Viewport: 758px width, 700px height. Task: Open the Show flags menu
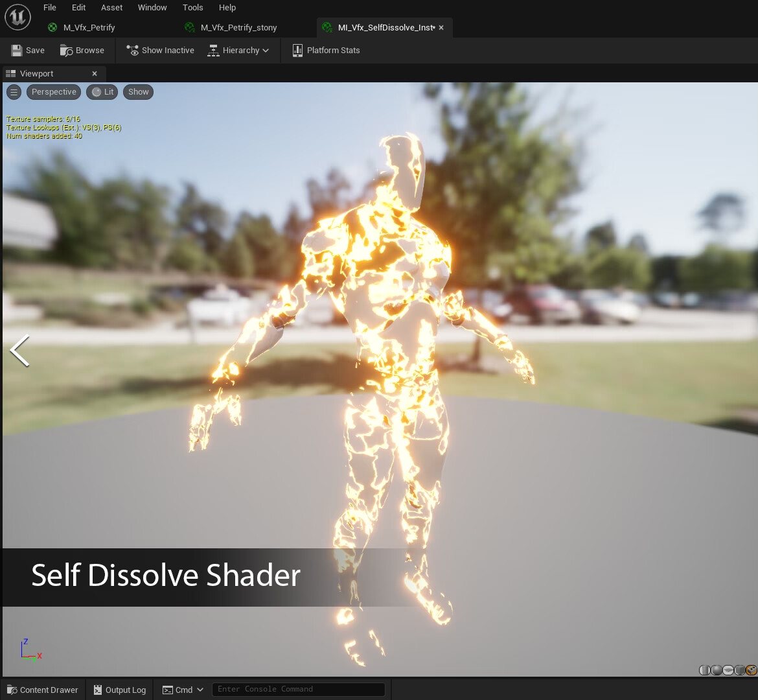pos(138,92)
